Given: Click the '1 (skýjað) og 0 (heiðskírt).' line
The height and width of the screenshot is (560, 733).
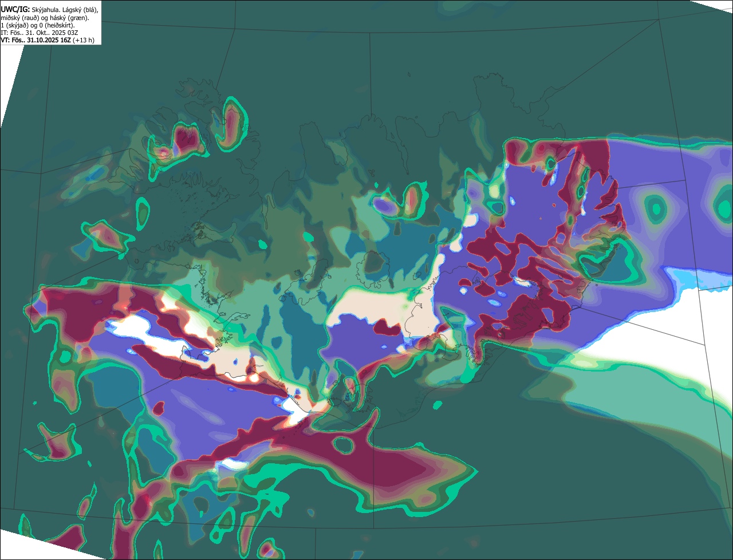Looking at the screenshot, I should 38,26.
